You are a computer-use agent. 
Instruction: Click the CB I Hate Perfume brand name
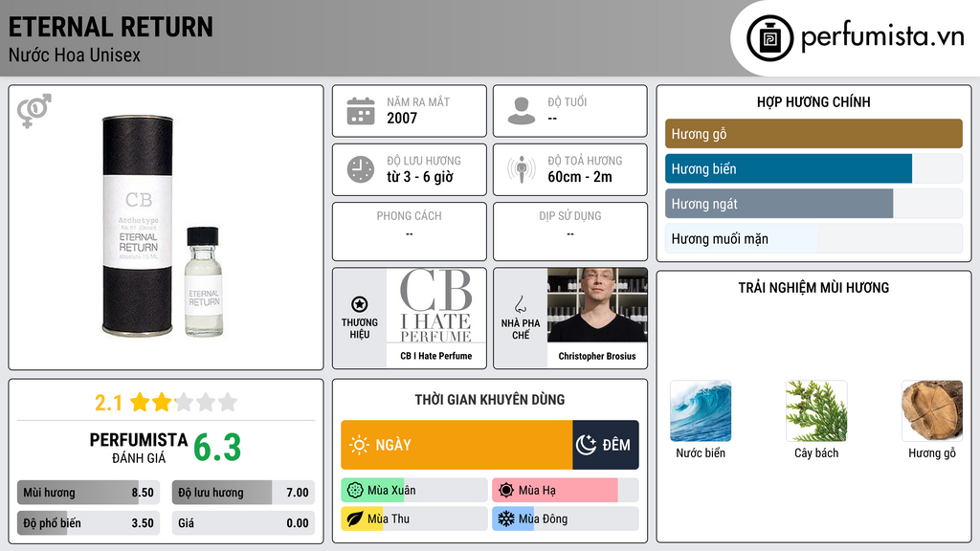[x=436, y=356]
